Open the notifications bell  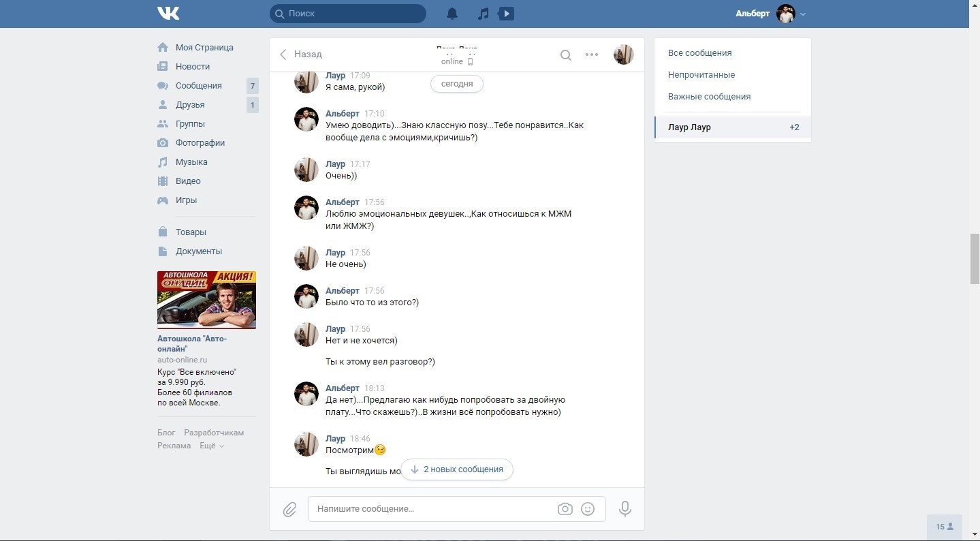[x=452, y=14]
